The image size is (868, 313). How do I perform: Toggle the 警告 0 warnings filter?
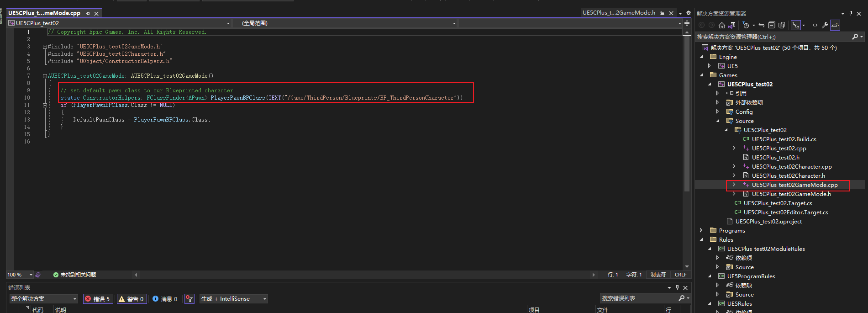tap(132, 299)
